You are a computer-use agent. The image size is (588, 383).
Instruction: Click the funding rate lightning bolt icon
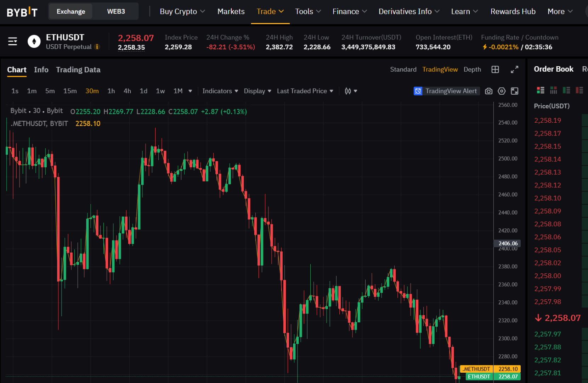pyautogui.click(x=485, y=47)
